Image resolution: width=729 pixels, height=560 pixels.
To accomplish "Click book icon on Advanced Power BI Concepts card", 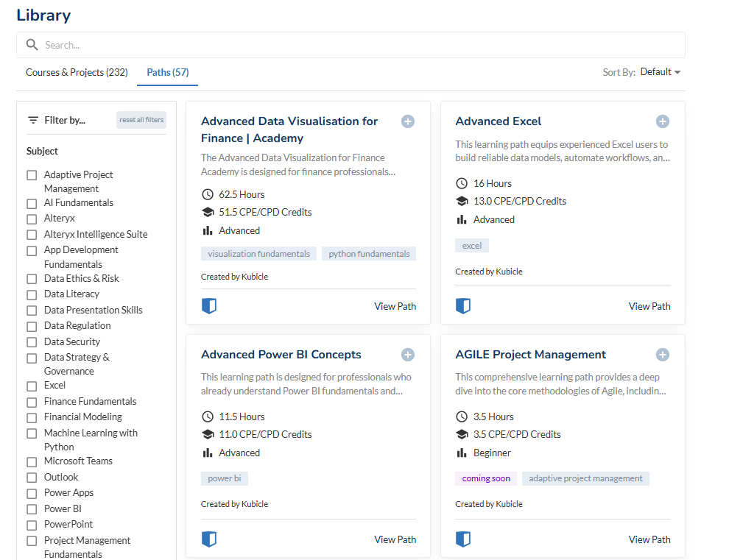I will [x=209, y=539].
